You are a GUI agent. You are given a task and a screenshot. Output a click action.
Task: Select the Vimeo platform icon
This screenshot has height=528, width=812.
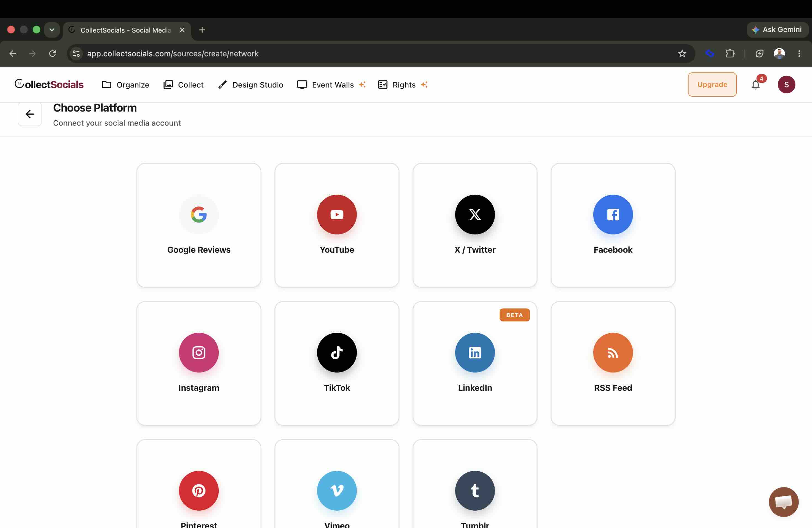click(337, 491)
